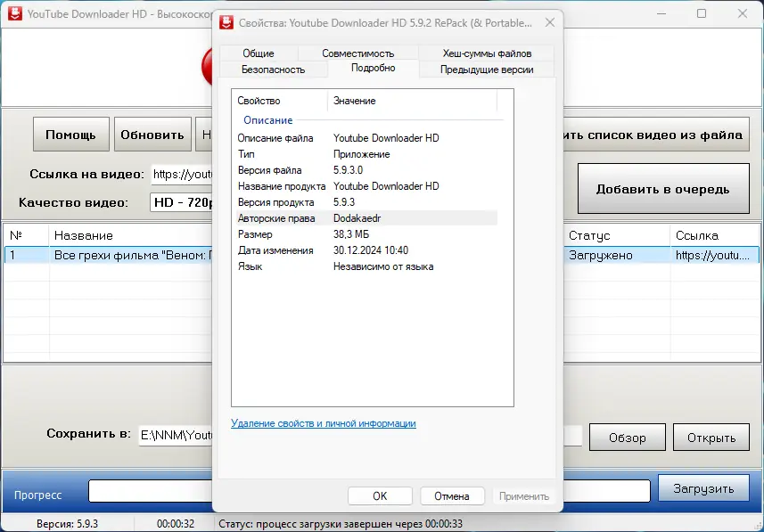Screen dimensions: 764x532
Task: Click the value 30.12.2024 10:40
Action: click(371, 250)
